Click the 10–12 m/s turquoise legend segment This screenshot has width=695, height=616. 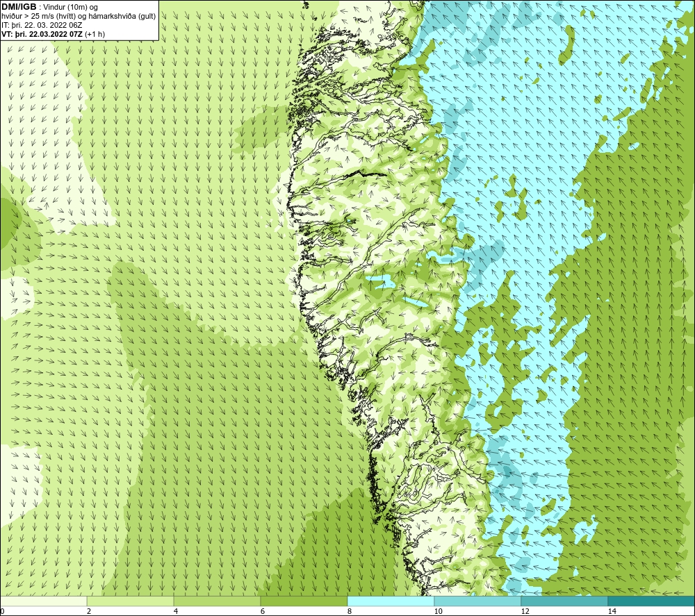click(478, 601)
